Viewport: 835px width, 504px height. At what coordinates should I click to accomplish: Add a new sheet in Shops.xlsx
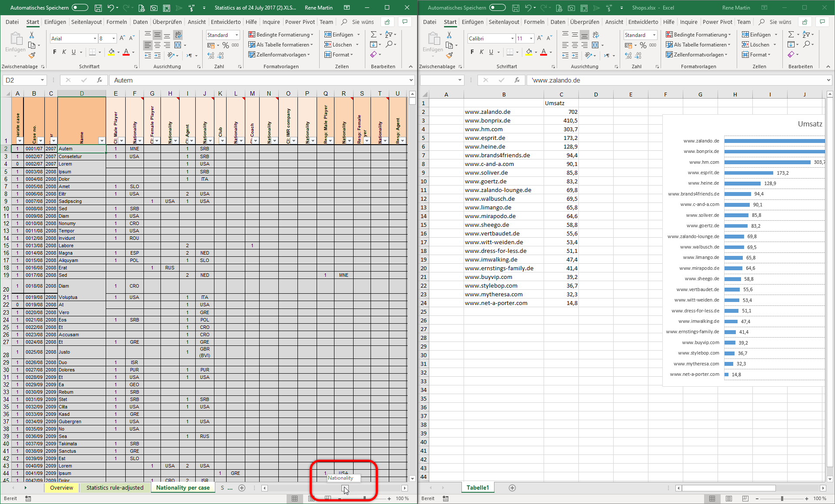click(512, 488)
